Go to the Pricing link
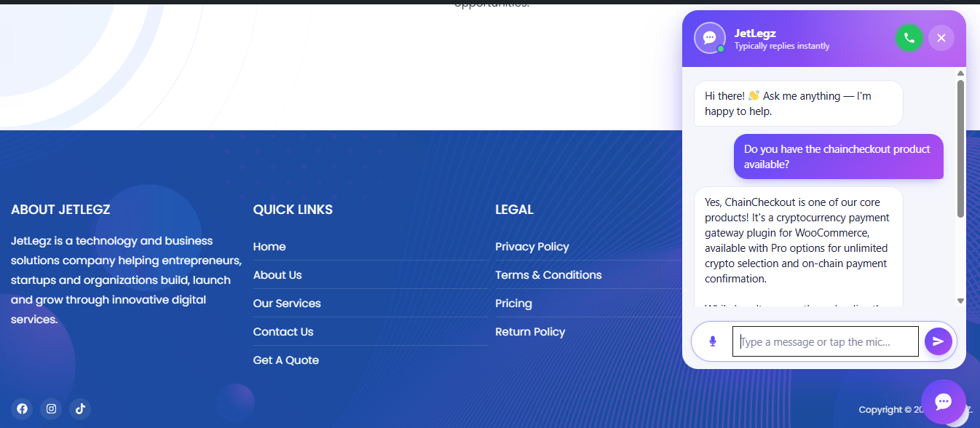 (x=513, y=304)
